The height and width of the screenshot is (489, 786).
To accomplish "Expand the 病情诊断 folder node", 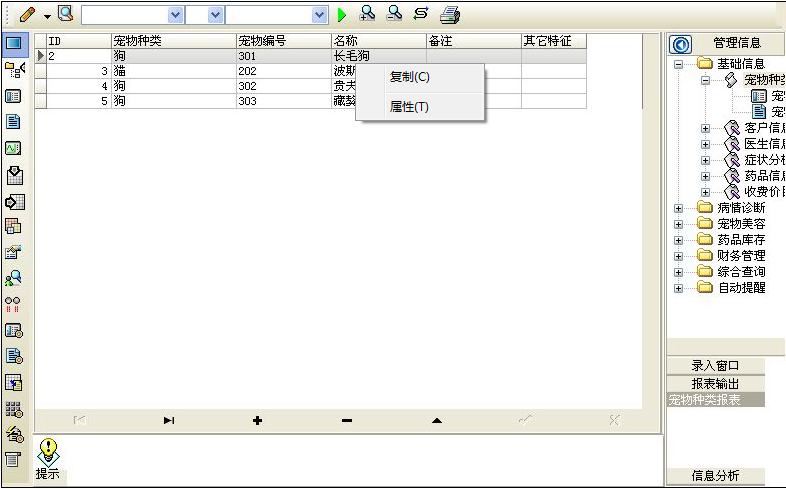I will coord(679,208).
